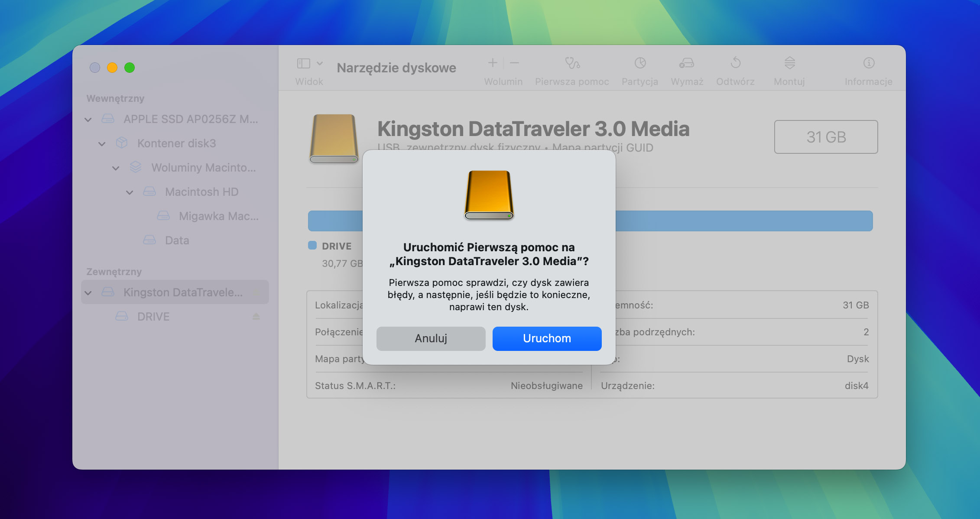Image resolution: width=980 pixels, height=519 pixels.
Task: Click Anuluj to cancel First Aid
Action: [x=431, y=338]
